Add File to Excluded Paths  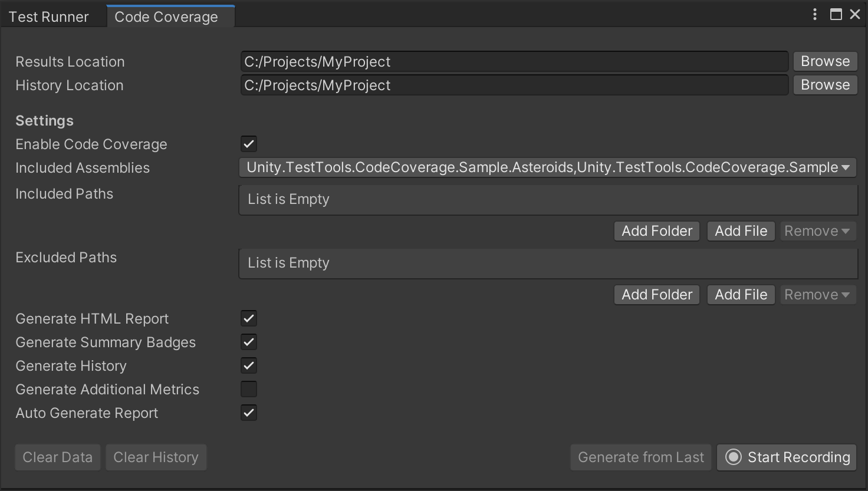pos(741,294)
